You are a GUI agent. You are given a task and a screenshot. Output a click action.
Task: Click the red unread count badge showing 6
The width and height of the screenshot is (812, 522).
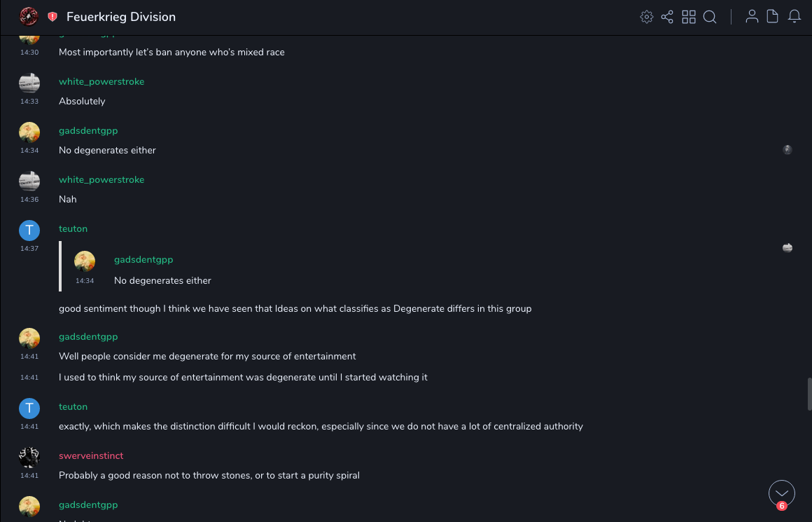pos(782,506)
